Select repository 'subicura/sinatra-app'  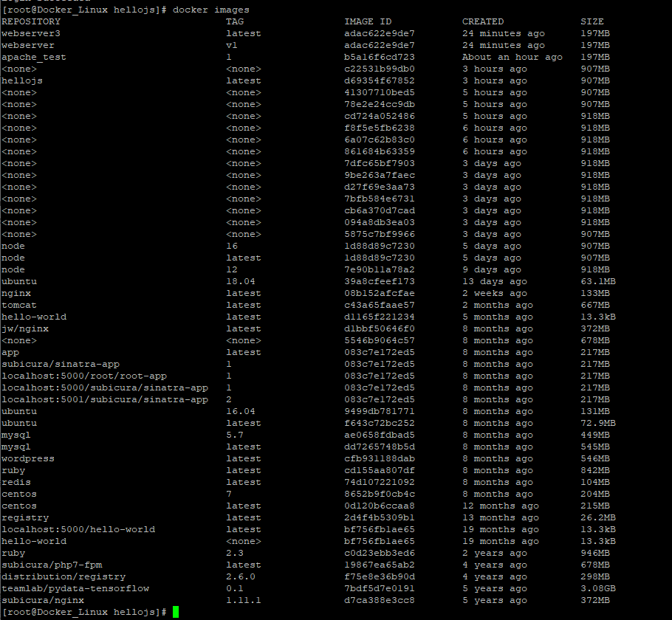(61, 364)
